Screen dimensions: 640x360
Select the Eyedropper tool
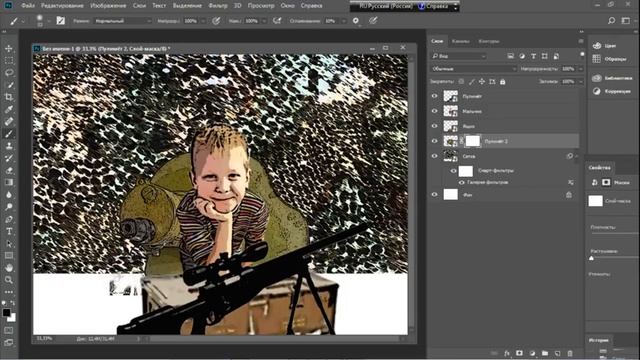(x=9, y=109)
